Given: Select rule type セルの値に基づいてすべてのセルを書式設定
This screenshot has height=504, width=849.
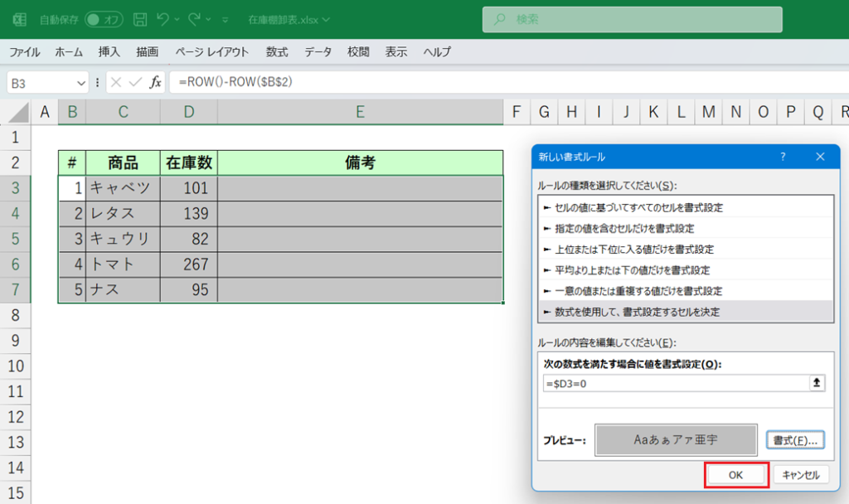Looking at the screenshot, I should tap(686, 207).
